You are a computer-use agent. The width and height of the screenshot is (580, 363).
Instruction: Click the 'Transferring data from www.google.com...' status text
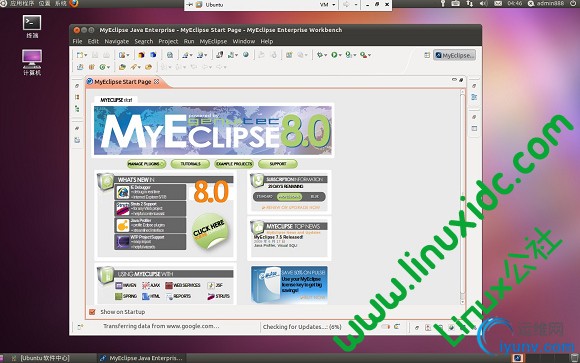161,326
